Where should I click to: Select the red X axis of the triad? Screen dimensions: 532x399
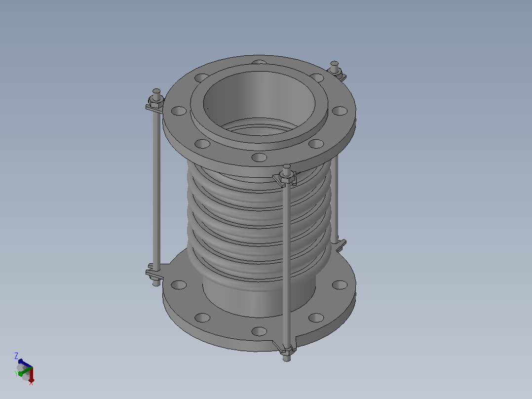click(31, 375)
